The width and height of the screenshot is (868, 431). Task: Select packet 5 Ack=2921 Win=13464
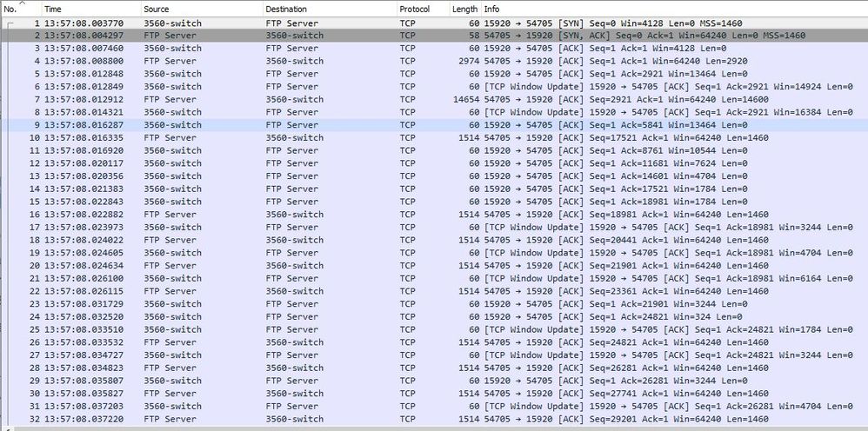(435, 74)
